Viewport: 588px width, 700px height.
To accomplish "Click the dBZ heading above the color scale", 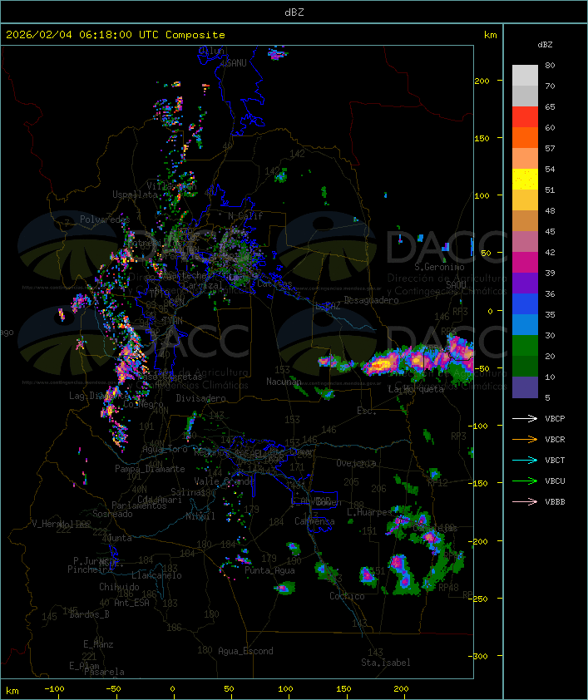I will click(545, 45).
